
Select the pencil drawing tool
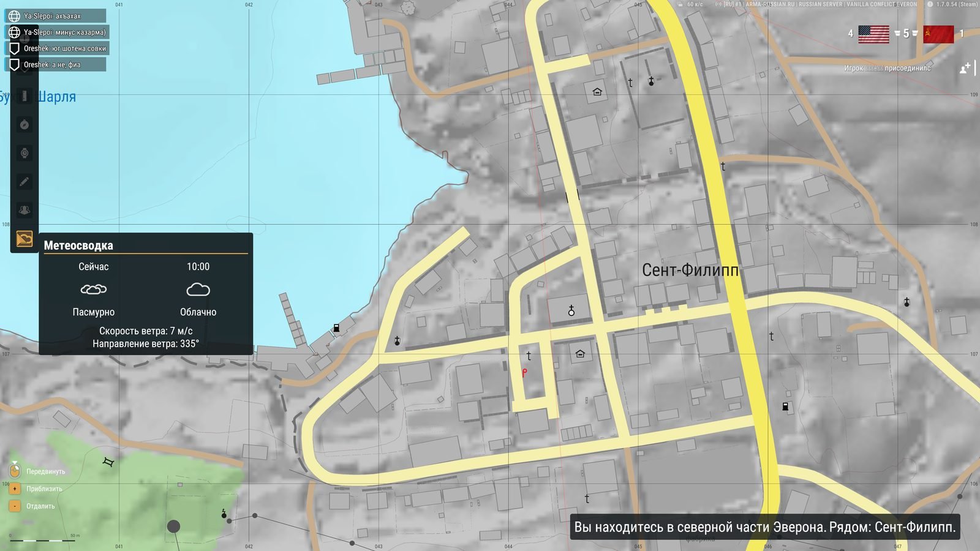point(24,182)
